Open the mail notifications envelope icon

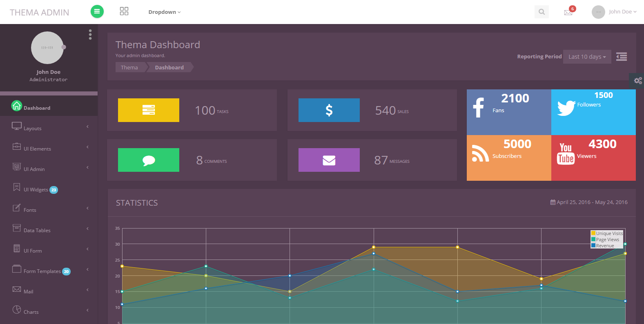tap(568, 12)
